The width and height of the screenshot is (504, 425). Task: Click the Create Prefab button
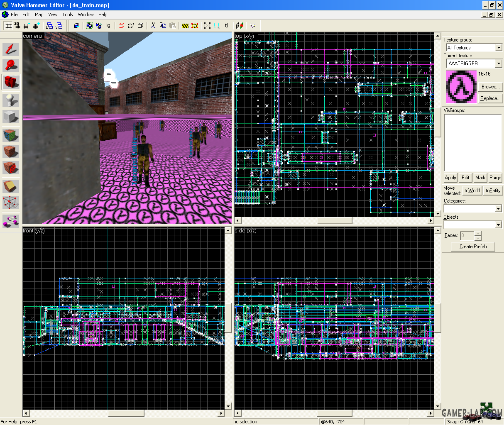(473, 247)
